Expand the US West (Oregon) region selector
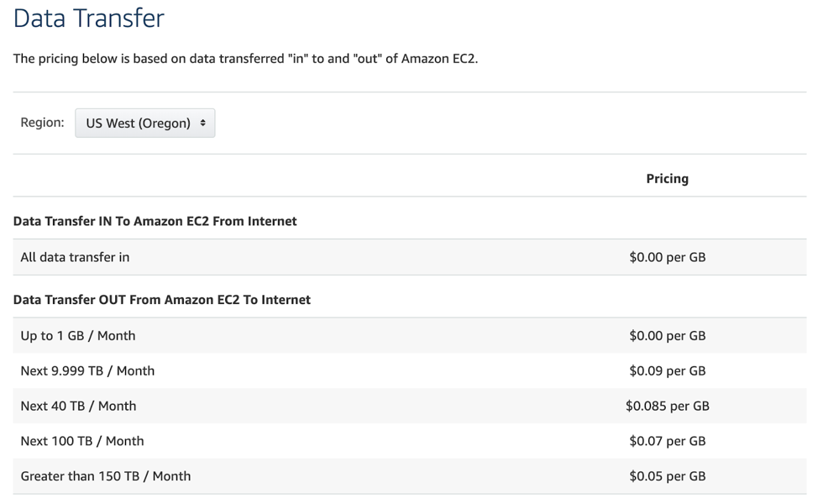Image resolution: width=818 pixels, height=504 pixels. (144, 123)
